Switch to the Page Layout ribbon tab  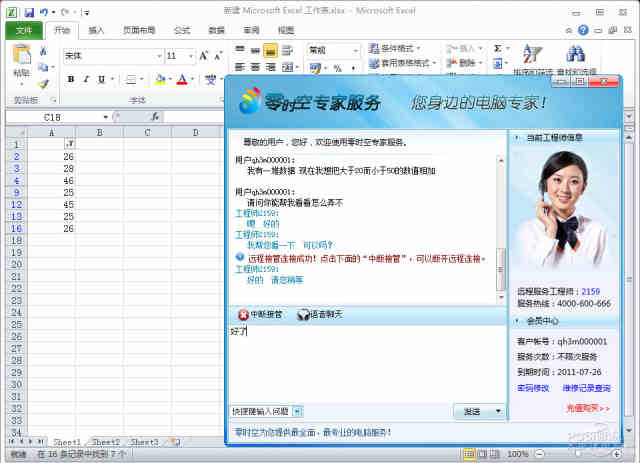tap(139, 30)
